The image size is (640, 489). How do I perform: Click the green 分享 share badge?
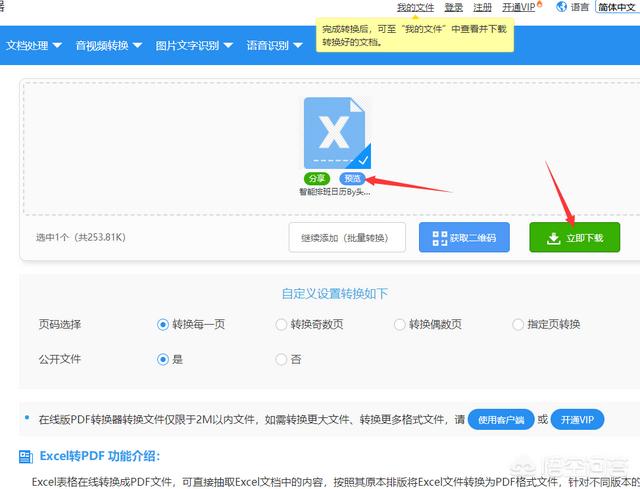pos(317,178)
